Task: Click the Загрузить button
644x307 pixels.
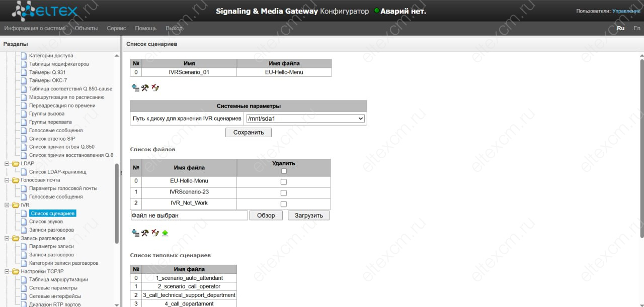Action: point(309,215)
